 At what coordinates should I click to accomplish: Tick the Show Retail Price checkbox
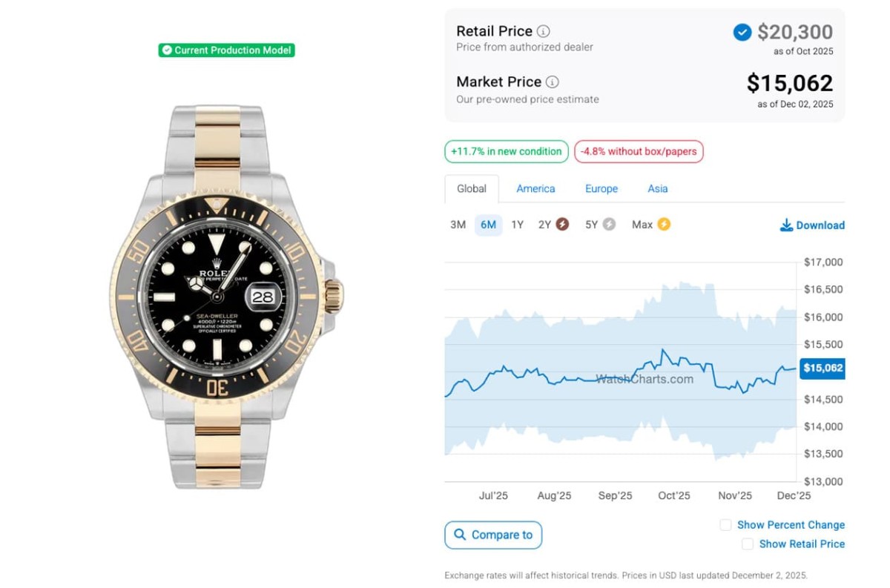coord(748,544)
